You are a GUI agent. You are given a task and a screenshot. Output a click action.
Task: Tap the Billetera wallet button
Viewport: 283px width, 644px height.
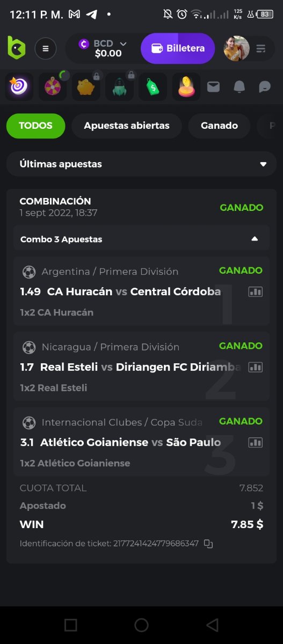tap(178, 48)
